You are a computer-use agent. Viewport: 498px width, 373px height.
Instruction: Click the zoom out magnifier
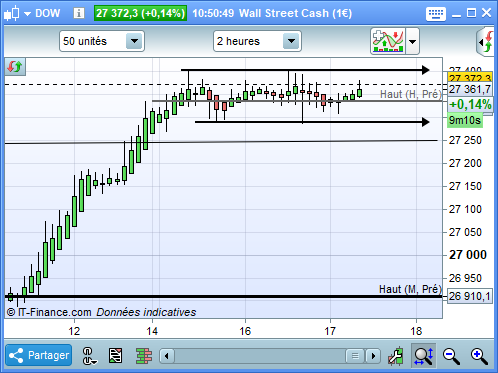coord(451,356)
